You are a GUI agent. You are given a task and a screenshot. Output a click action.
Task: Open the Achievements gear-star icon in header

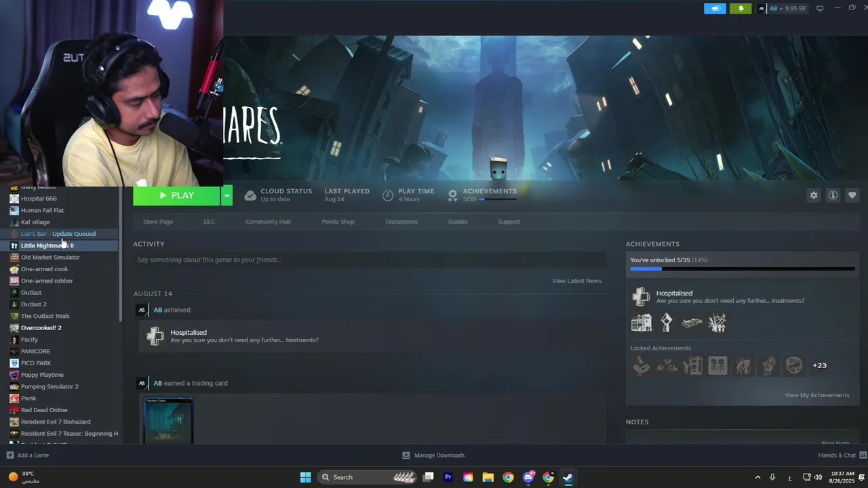click(x=452, y=195)
